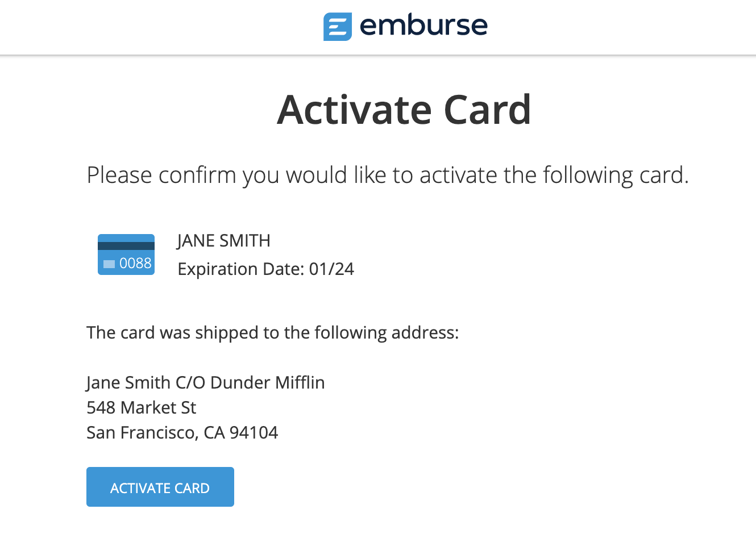Image resolution: width=756 pixels, height=559 pixels.
Task: Click the cardholder name JANE SMITH
Action: 223,240
